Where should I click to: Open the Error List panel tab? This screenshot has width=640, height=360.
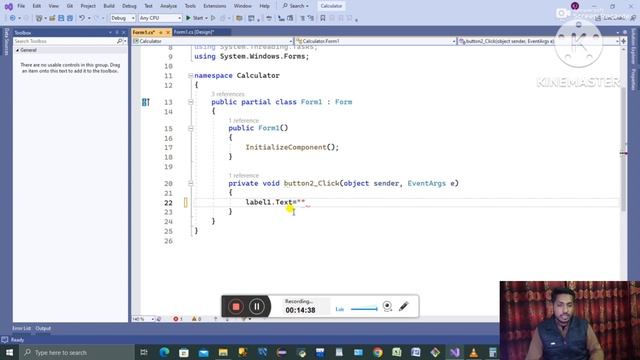(22, 328)
